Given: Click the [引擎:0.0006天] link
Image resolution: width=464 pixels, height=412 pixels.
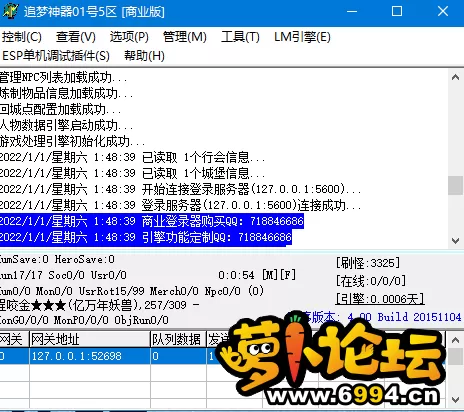Looking at the screenshot, I should [380, 299].
